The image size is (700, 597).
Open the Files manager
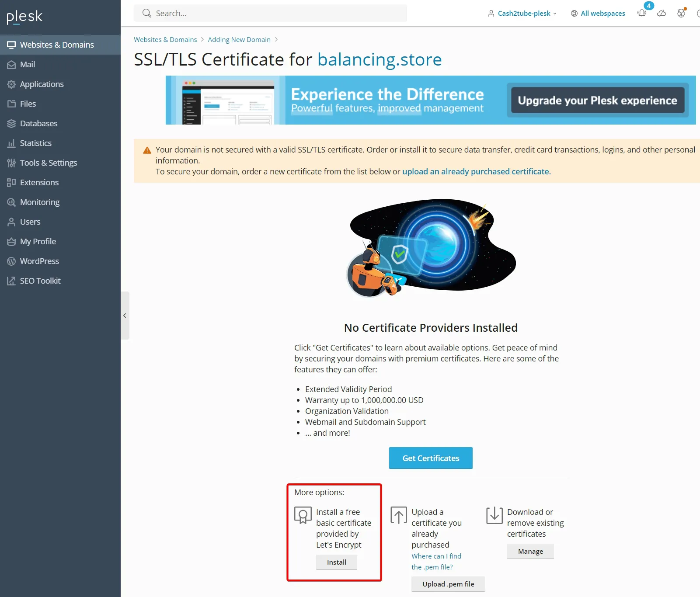coord(60,104)
